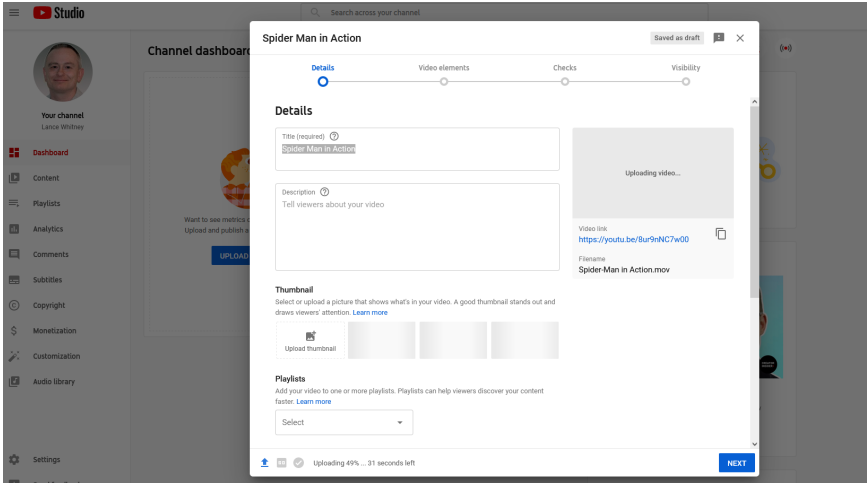
Task: Copy the video link with copy icon
Action: point(720,234)
